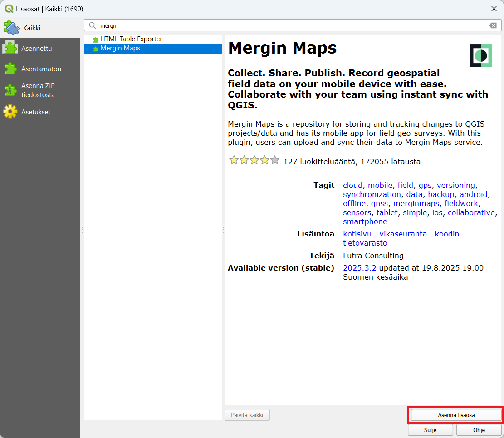The height and width of the screenshot is (438, 504).
Task: Open the 2025.3.2 version link
Action: point(359,268)
